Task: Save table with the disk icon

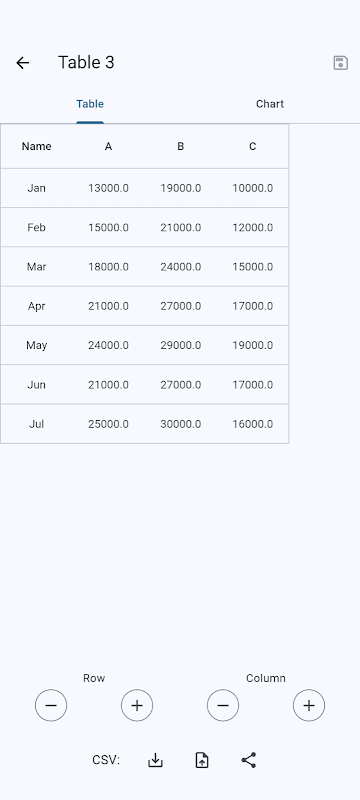Action: point(341,63)
